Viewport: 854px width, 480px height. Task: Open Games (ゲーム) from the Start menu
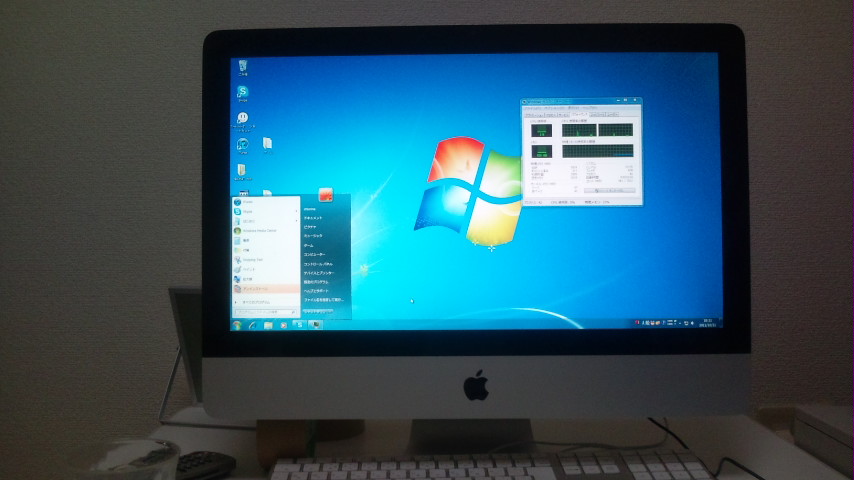308,245
